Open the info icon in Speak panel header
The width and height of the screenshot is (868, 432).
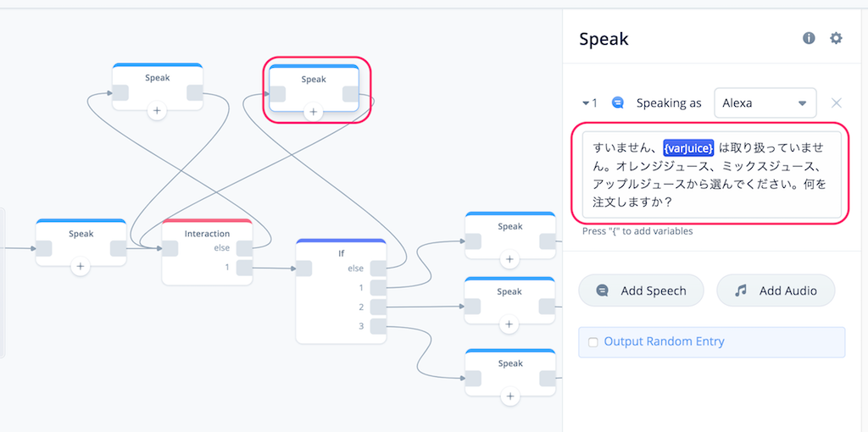pos(809,38)
